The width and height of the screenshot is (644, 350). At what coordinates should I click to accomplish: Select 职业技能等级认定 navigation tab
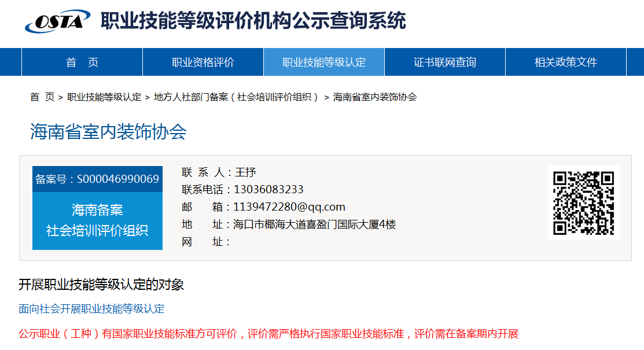pyautogui.click(x=324, y=62)
